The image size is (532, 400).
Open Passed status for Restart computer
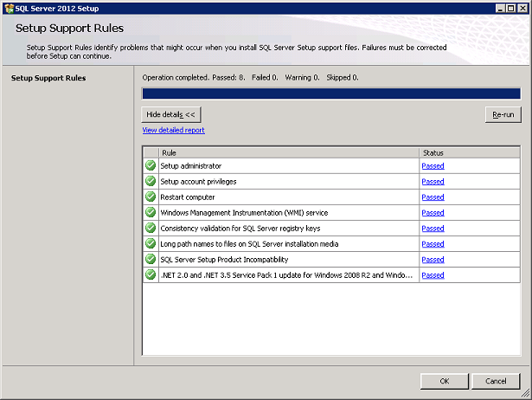(433, 197)
